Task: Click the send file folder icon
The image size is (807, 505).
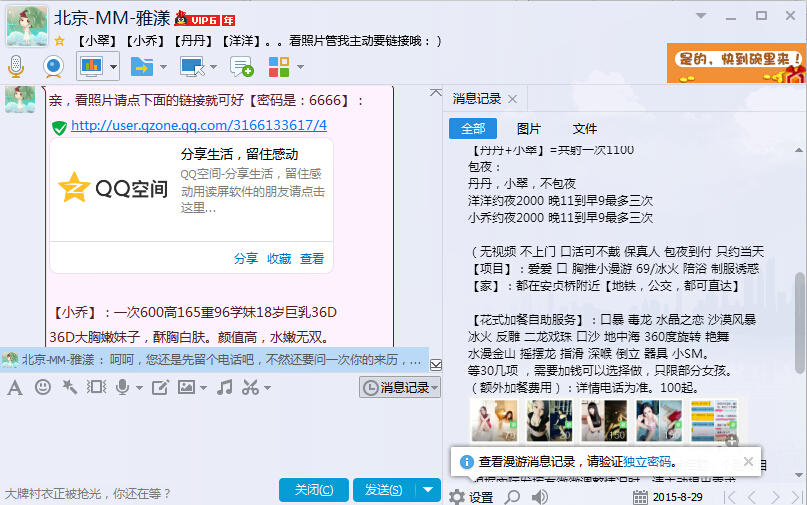Action: [142, 67]
